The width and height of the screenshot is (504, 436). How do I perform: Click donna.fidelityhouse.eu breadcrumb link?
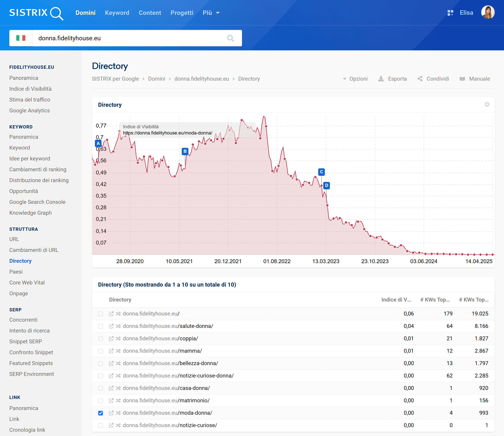[x=201, y=79]
